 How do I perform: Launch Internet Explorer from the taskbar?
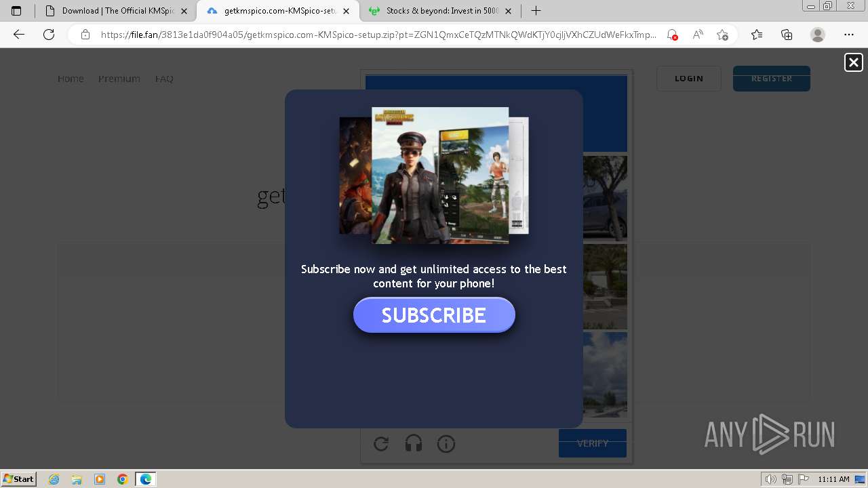[54, 479]
